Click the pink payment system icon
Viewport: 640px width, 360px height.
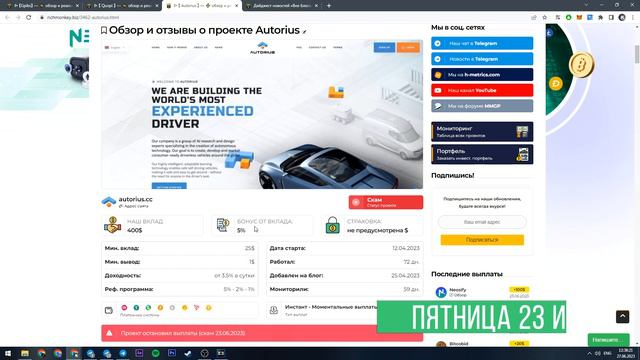tap(124, 308)
